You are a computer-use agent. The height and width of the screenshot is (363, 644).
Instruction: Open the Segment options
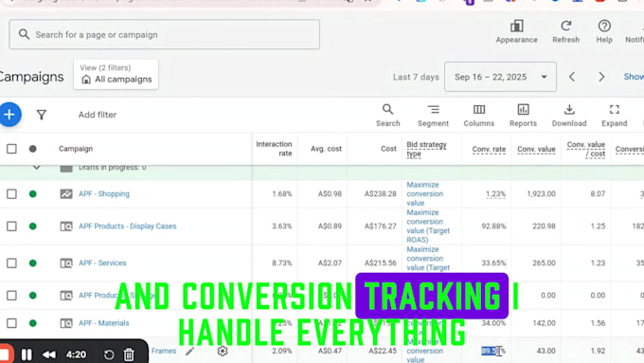[433, 116]
